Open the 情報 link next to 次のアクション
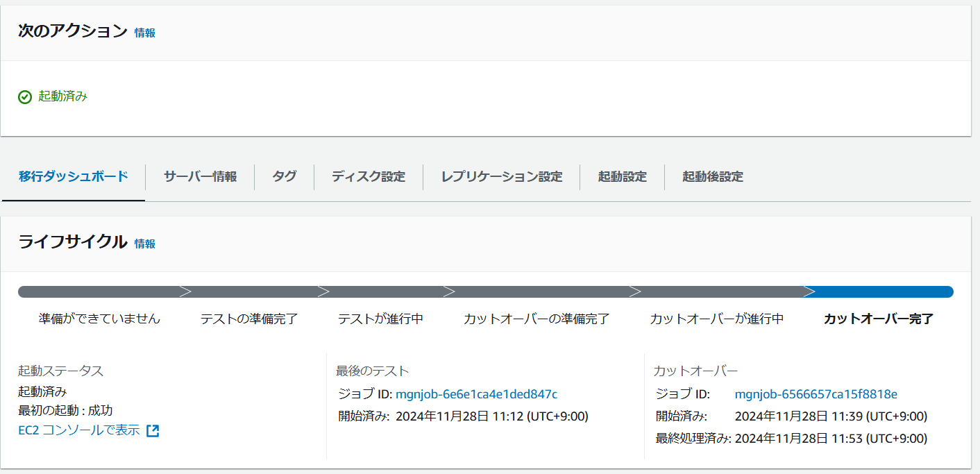This screenshot has width=980, height=474. [x=145, y=33]
